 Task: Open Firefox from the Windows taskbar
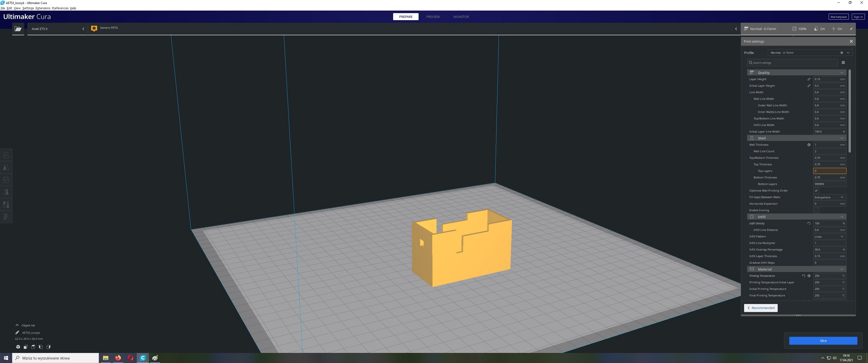click(118, 358)
